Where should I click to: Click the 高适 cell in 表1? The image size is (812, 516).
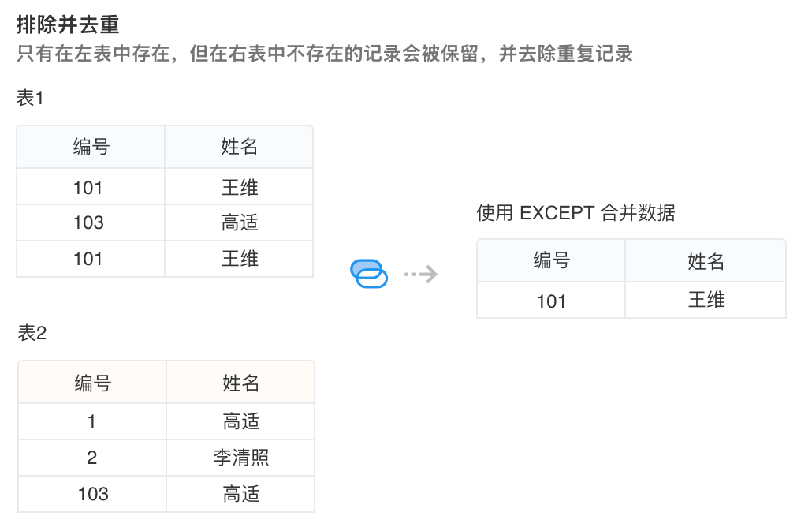point(240,223)
